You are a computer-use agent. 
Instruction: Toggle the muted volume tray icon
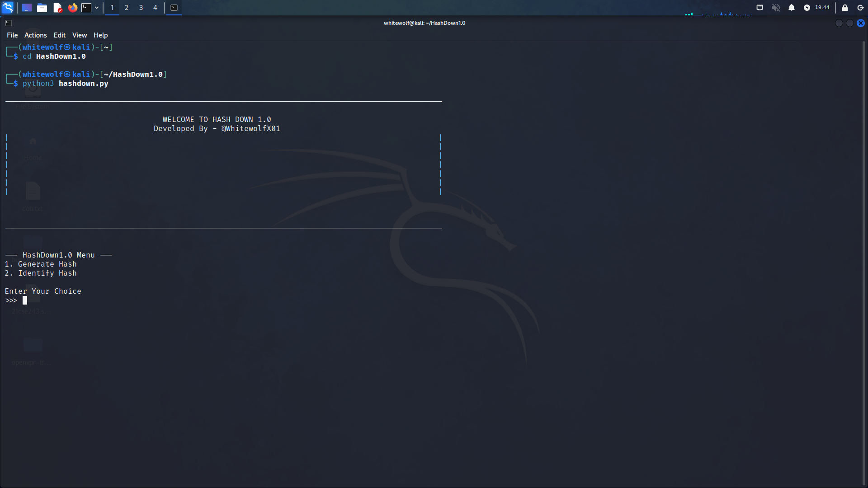[776, 8]
